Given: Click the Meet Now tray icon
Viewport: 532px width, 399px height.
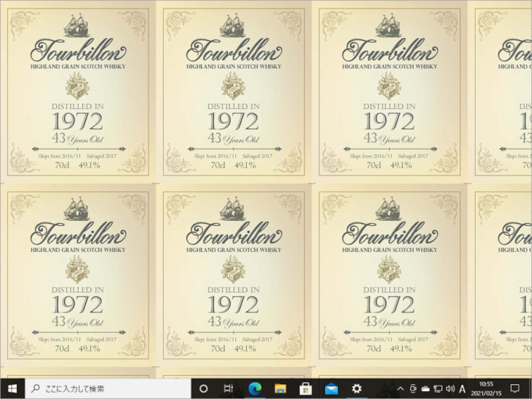Looking at the screenshot, I should pos(413,389).
